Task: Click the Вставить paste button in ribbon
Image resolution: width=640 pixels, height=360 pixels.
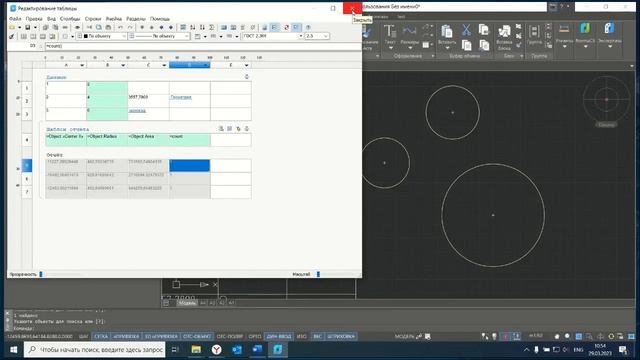Action: click(x=447, y=36)
